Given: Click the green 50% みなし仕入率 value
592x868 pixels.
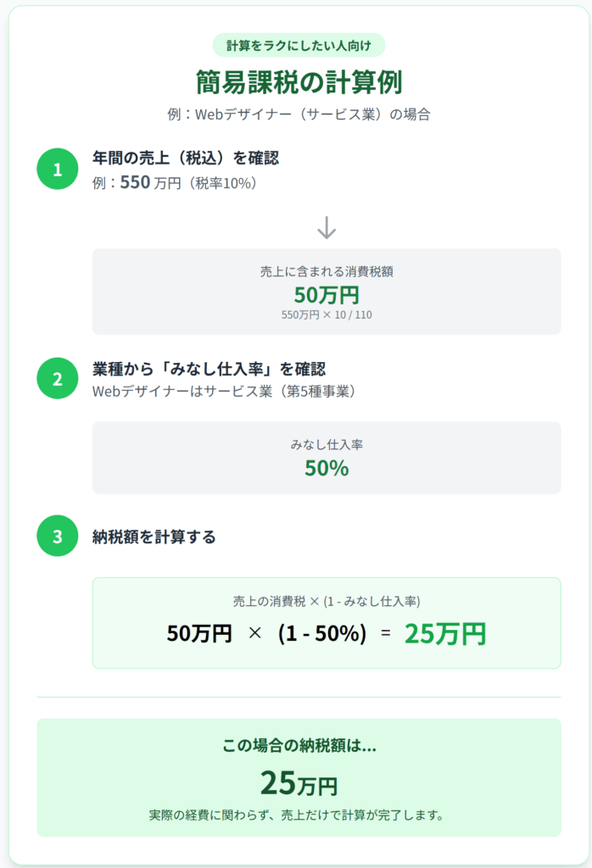Looking at the screenshot, I should pos(327,467).
